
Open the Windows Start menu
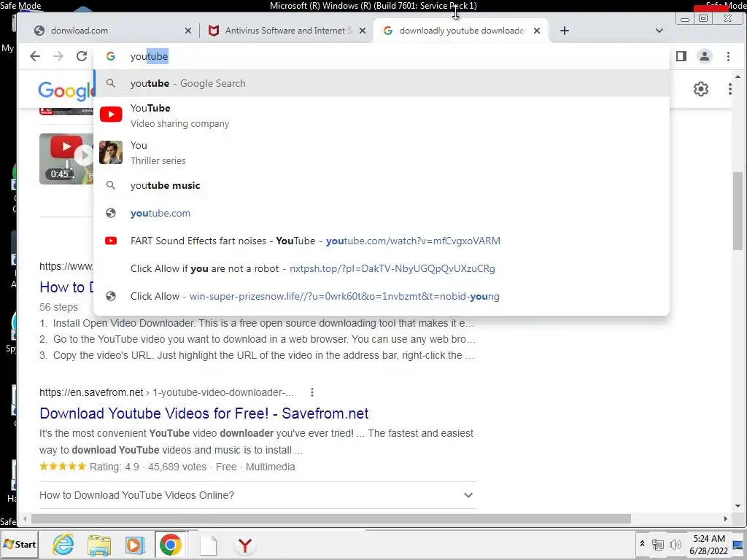pos(20,544)
